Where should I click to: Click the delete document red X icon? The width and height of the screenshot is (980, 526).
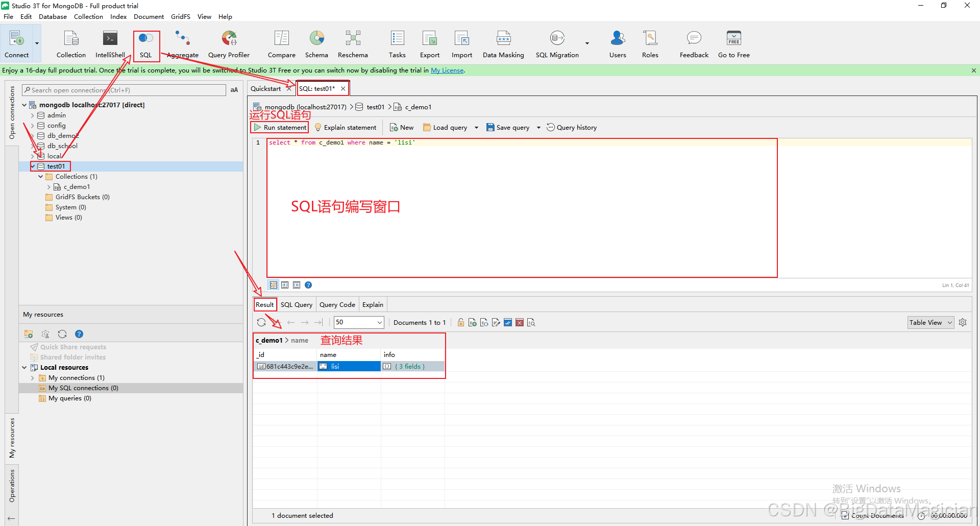[520, 322]
